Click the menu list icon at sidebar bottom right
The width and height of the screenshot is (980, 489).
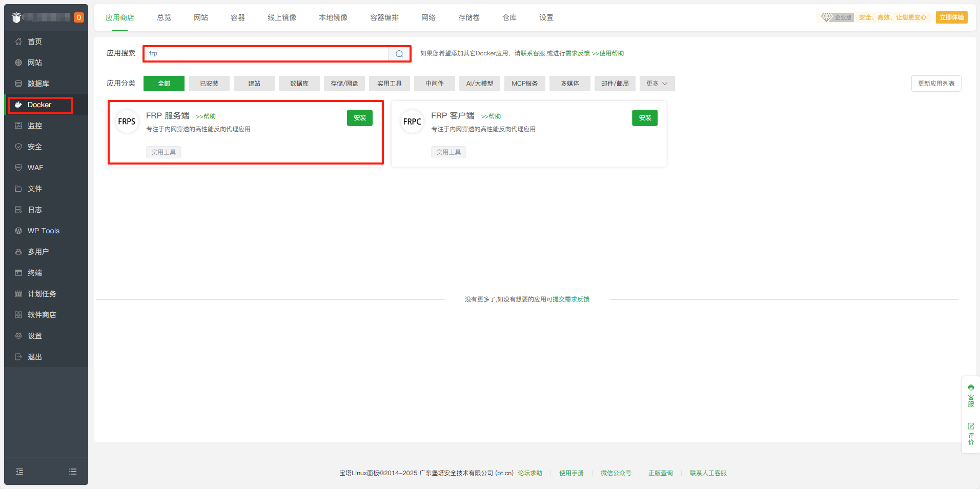click(73, 472)
